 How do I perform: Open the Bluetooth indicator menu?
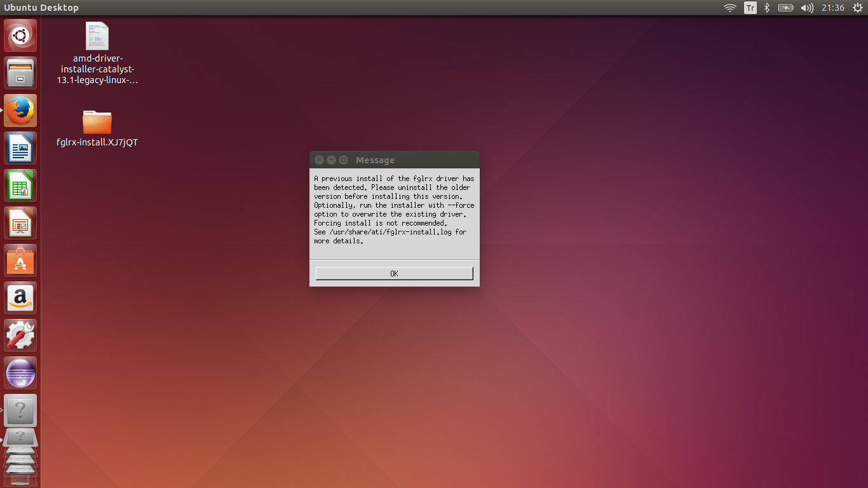tap(767, 8)
